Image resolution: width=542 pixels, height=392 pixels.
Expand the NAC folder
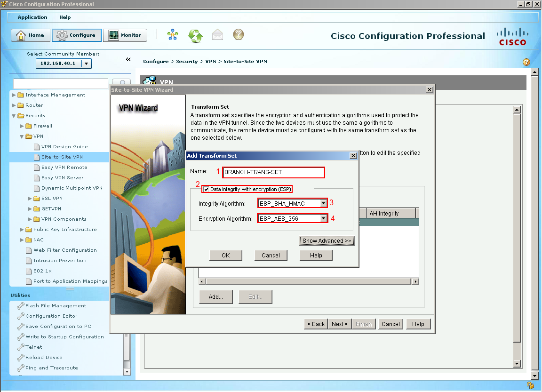pyautogui.click(x=22, y=240)
